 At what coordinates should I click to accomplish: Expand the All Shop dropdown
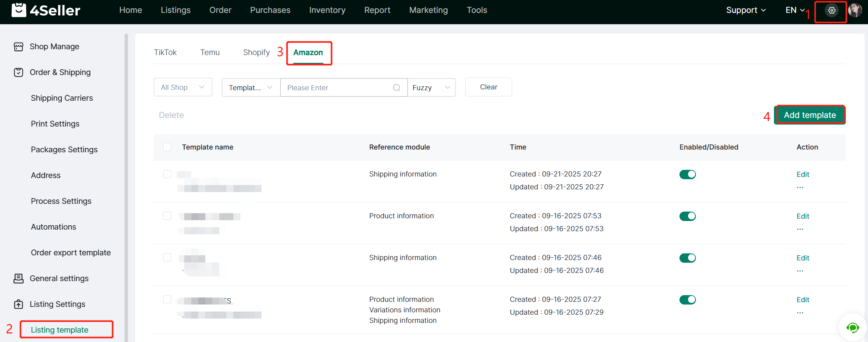tap(183, 87)
